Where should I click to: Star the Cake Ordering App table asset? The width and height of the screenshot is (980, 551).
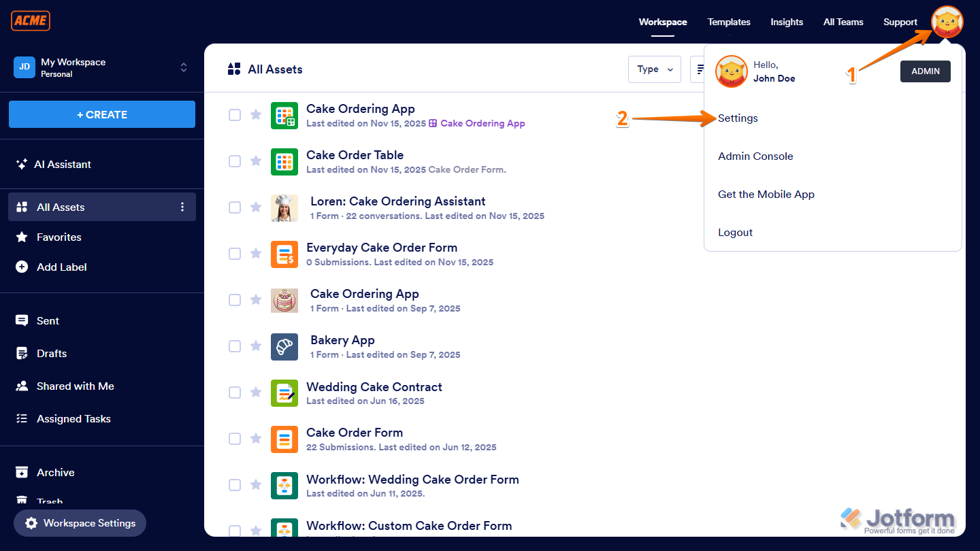pos(256,114)
